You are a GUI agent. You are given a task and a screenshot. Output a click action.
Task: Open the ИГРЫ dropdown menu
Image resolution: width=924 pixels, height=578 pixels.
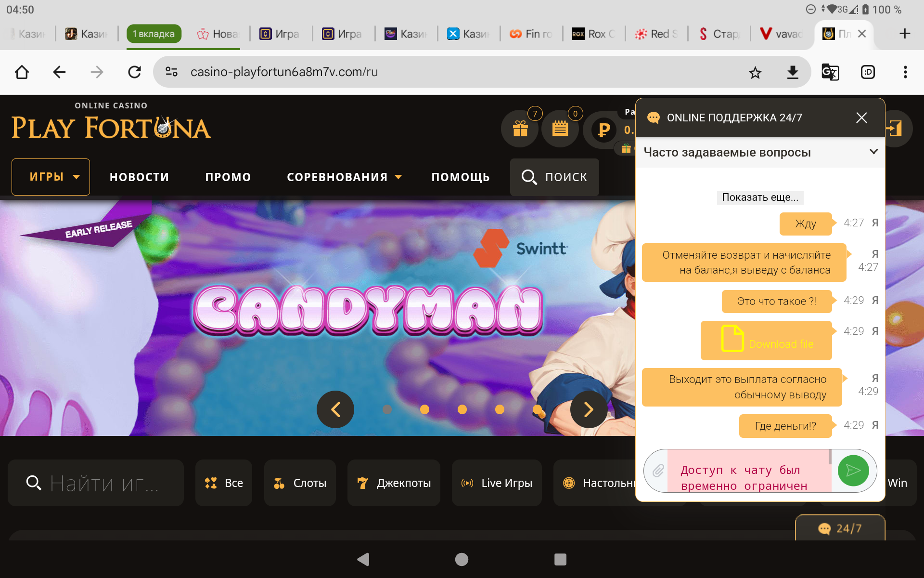point(51,177)
